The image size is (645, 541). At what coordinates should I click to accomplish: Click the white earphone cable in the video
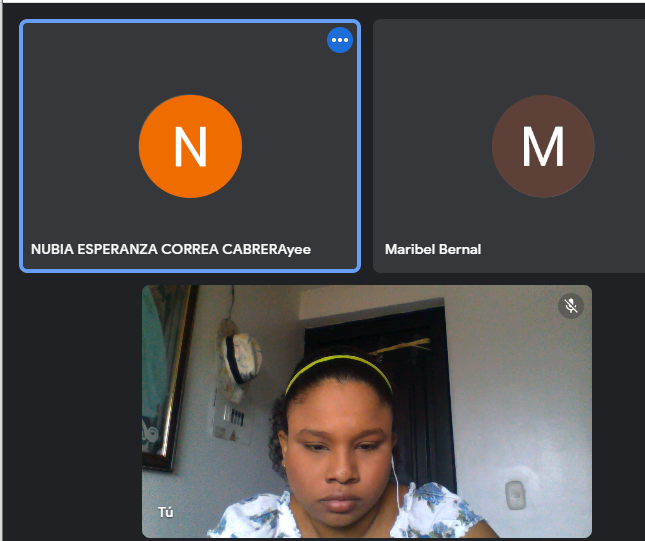pos(396,480)
